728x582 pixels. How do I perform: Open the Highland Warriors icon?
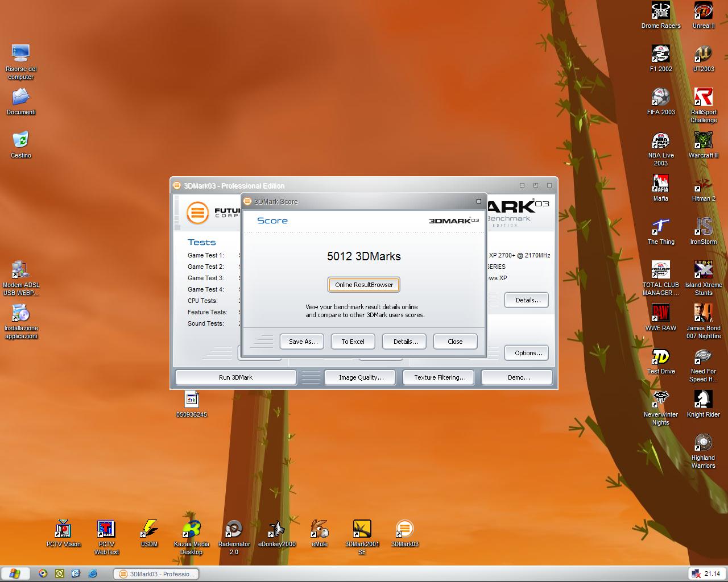(x=704, y=451)
